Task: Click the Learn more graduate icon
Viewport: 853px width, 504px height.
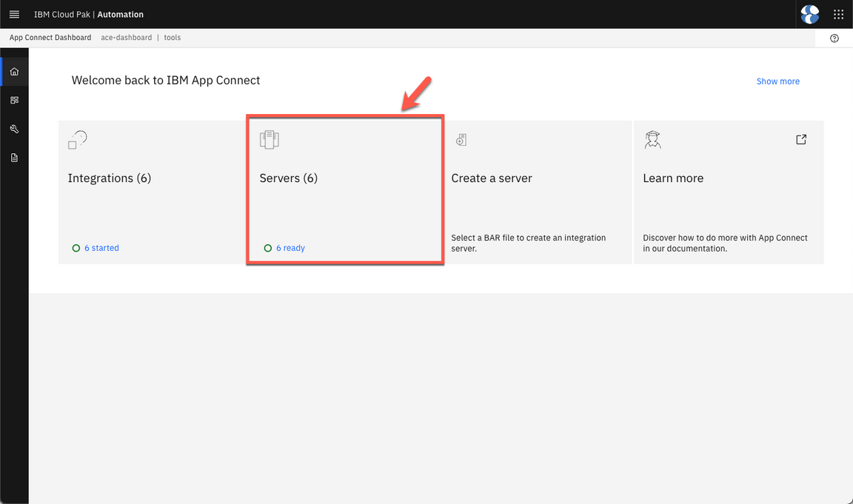Action: click(652, 139)
